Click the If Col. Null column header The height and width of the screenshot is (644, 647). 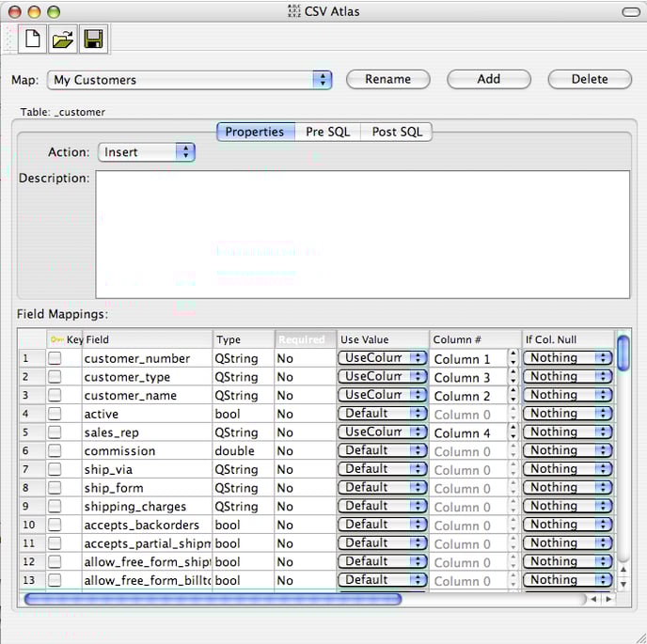pos(568,339)
